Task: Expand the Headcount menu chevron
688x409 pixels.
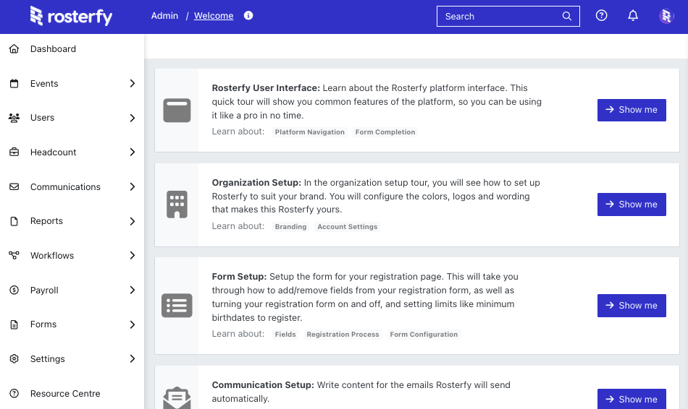Action: click(x=132, y=152)
